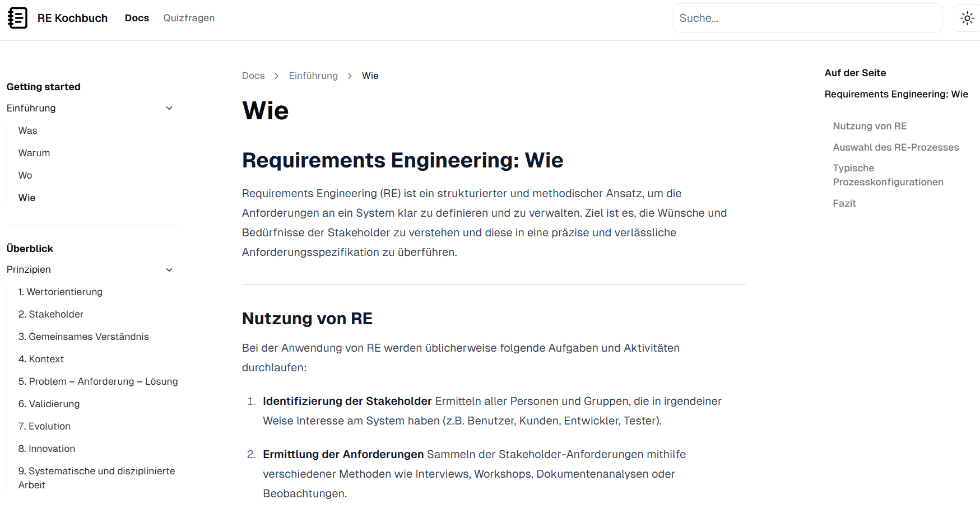Open 9. Systematische und disziplinierte Arbeit
This screenshot has width=980, height=518.
pyautogui.click(x=96, y=478)
